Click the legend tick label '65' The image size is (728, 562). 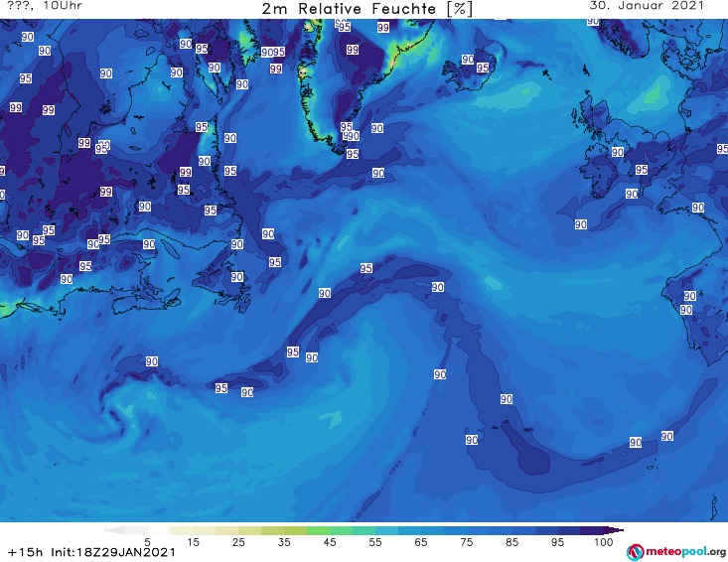[x=421, y=542]
